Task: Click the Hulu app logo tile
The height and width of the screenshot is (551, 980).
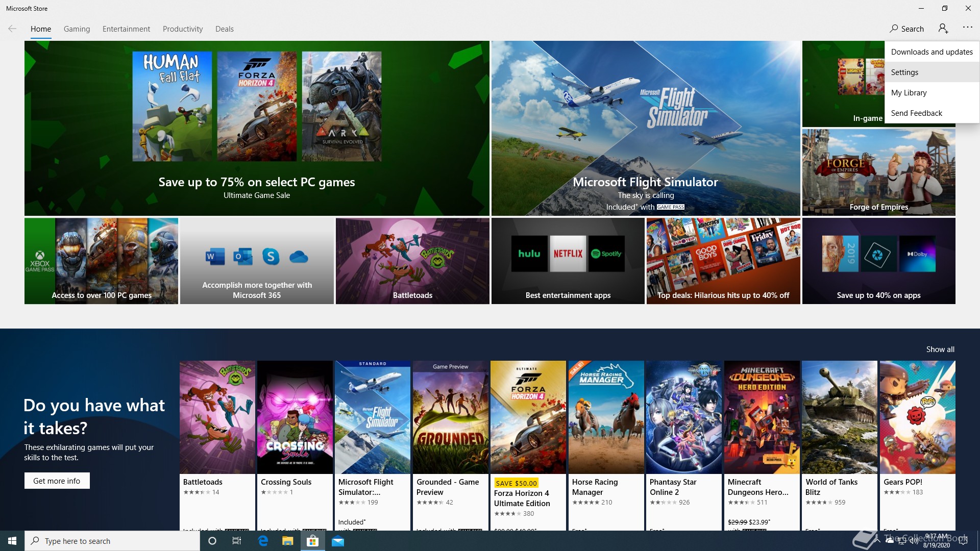Action: tap(529, 254)
